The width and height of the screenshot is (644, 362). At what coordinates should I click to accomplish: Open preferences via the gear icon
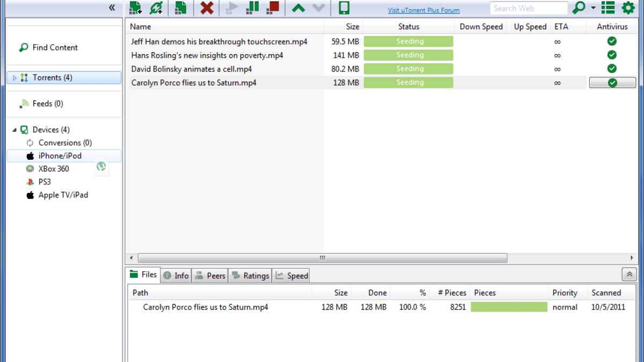628,8
